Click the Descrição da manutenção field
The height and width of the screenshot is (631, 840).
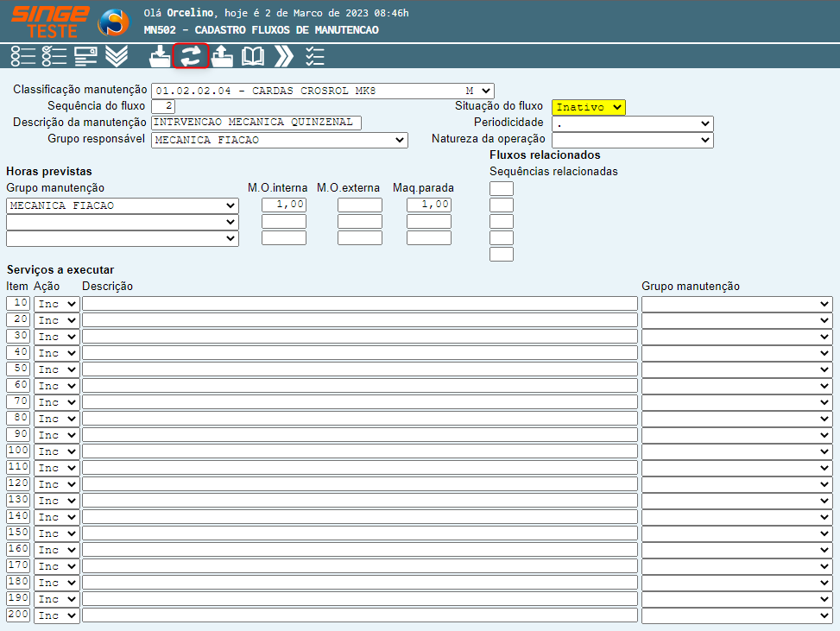(256, 123)
